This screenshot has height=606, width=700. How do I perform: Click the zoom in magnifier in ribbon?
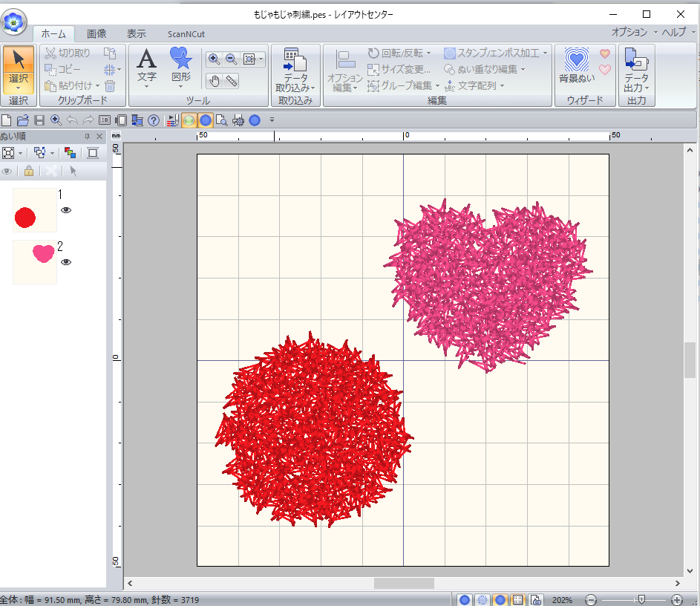214,59
